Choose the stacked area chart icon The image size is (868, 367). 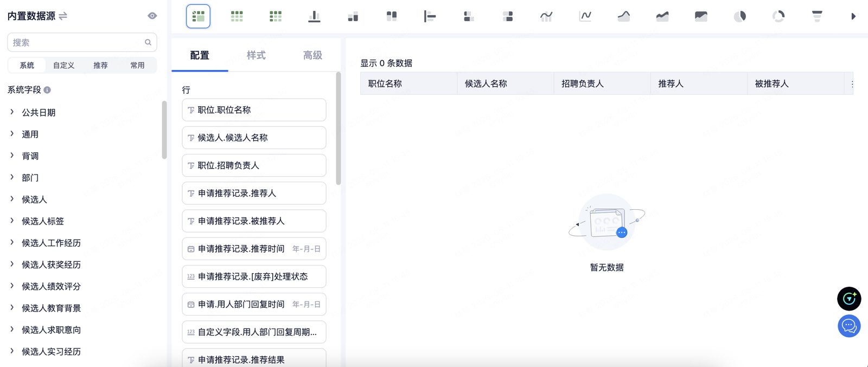(662, 16)
